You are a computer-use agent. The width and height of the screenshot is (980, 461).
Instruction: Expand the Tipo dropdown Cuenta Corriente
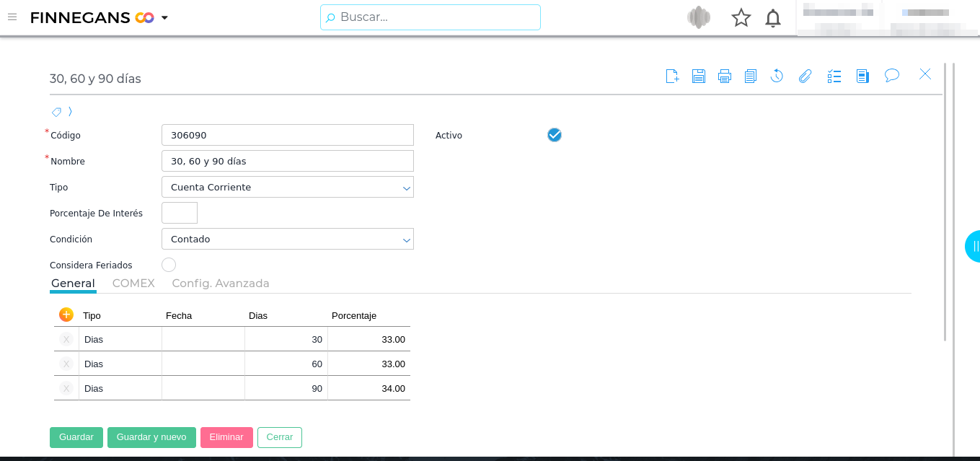288,187
